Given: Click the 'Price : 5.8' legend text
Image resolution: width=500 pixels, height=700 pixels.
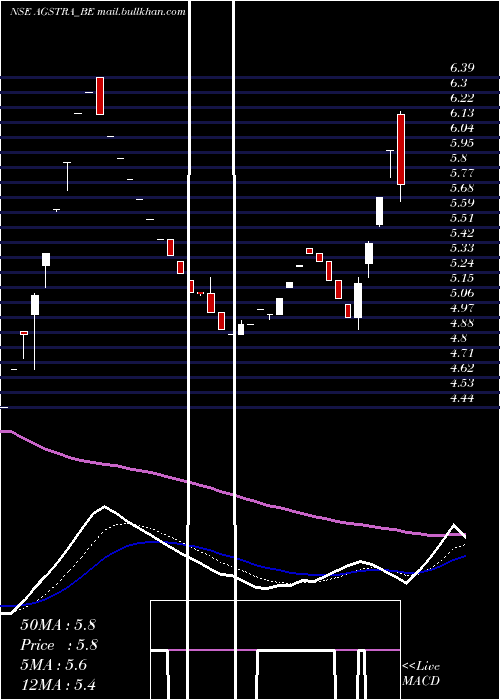Looking at the screenshot, I should tap(59, 645).
